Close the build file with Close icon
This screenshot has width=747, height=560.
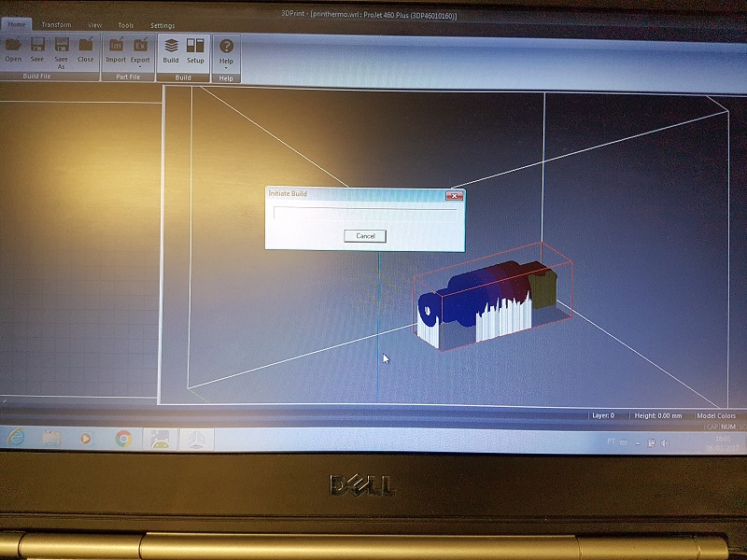click(x=85, y=50)
